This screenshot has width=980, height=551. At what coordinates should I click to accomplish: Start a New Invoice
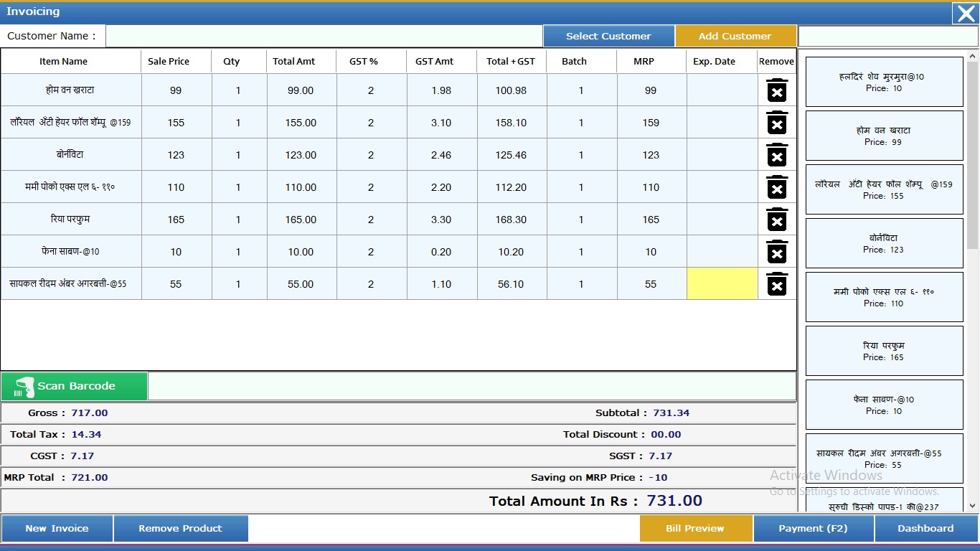(x=57, y=528)
